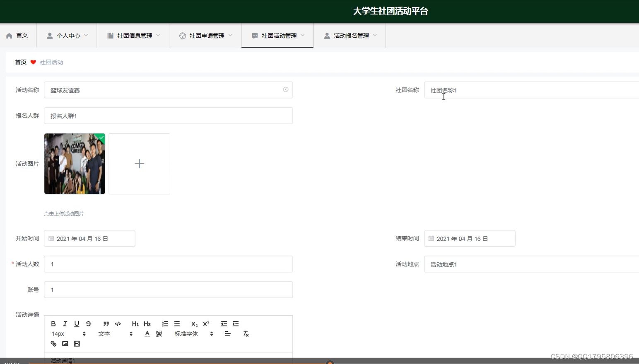
Task: Open the text background color picker
Action: click(x=159, y=334)
